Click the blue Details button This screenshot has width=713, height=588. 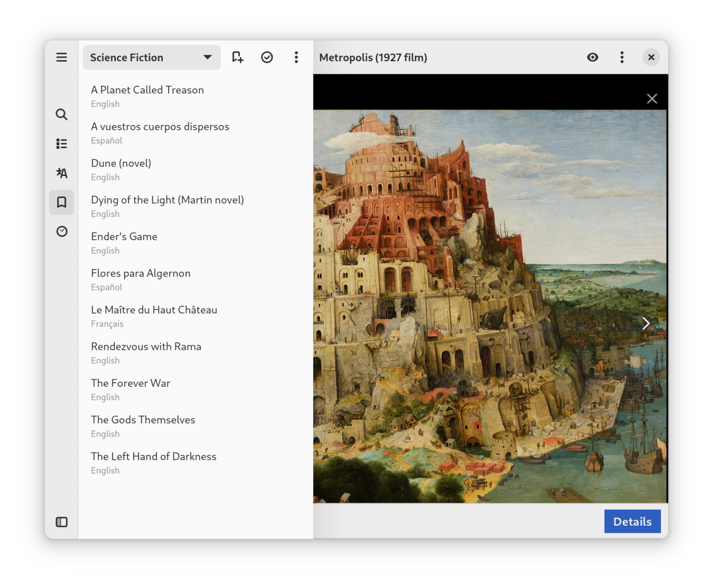(632, 521)
